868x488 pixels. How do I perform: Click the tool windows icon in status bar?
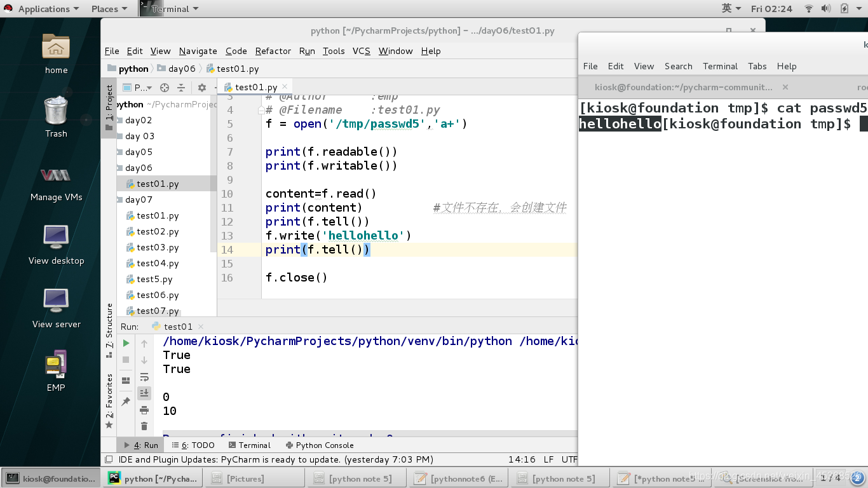click(x=109, y=459)
